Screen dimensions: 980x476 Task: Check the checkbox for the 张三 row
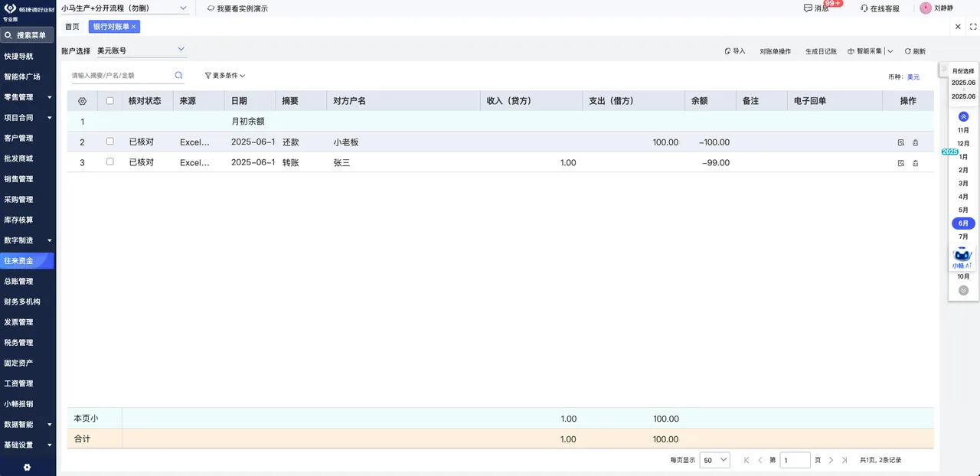(110, 162)
